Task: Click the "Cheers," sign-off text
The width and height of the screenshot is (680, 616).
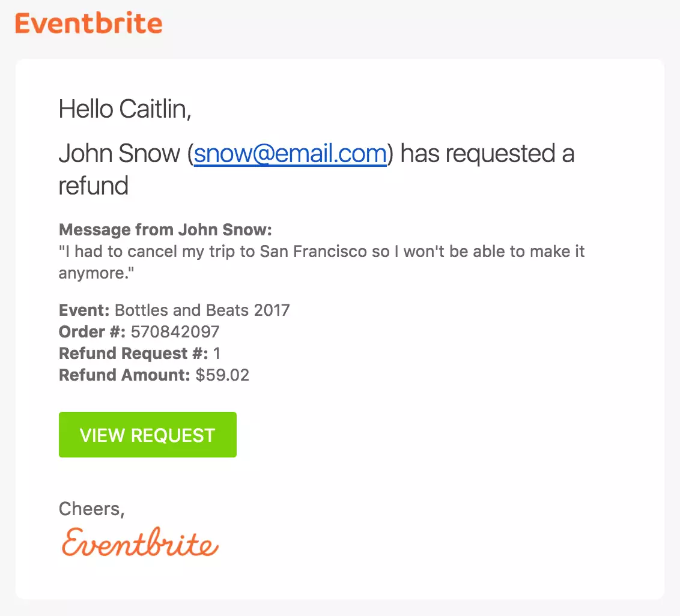Action: (x=91, y=509)
